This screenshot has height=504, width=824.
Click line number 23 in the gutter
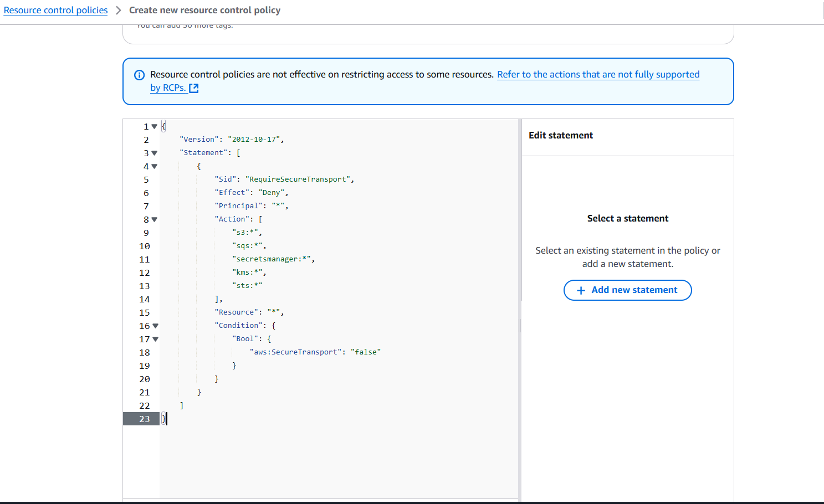click(145, 419)
